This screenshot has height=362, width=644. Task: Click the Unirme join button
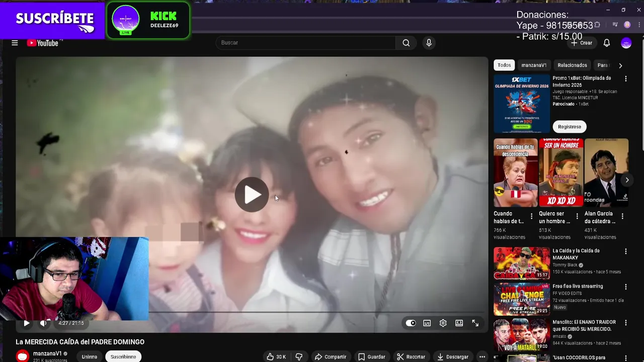pyautogui.click(x=90, y=356)
